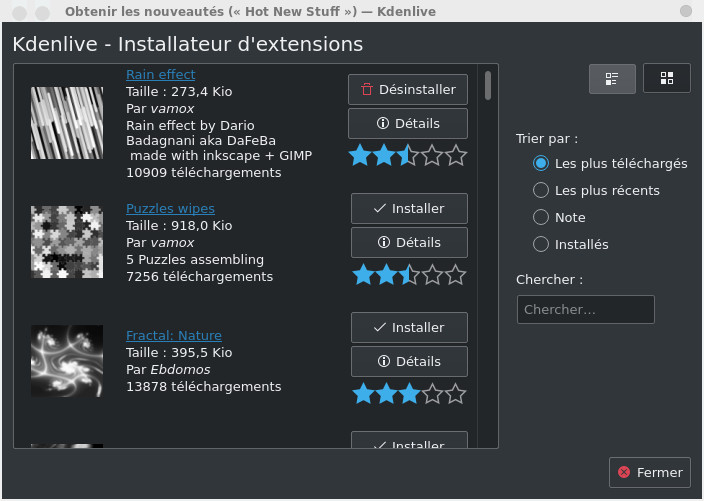Switch to the details list view mode
The height and width of the screenshot is (501, 704).
tap(612, 79)
